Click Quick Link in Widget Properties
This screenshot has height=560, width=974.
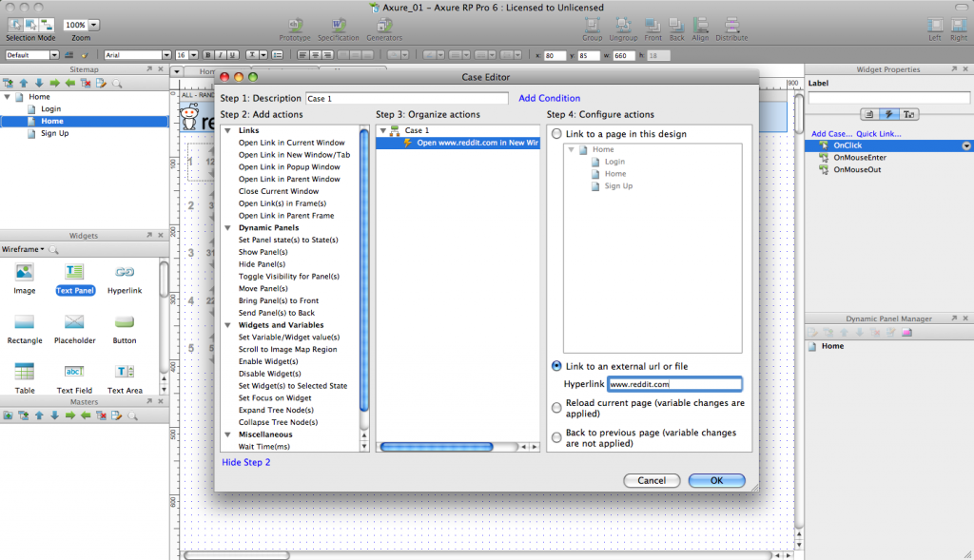pos(878,133)
